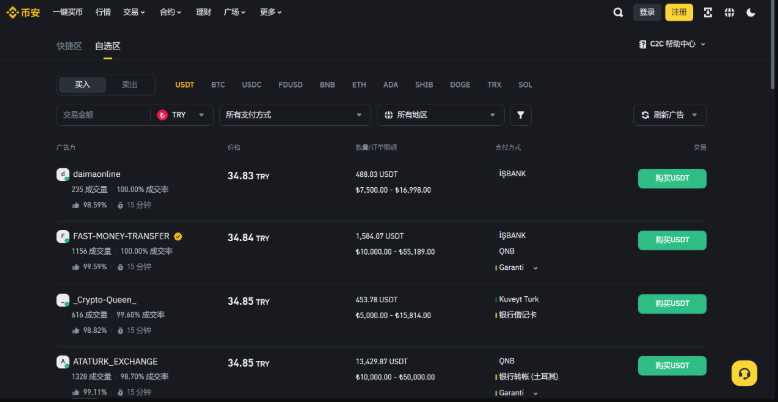Open search with the magnifier icon
This screenshot has height=402, width=778.
[618, 12]
